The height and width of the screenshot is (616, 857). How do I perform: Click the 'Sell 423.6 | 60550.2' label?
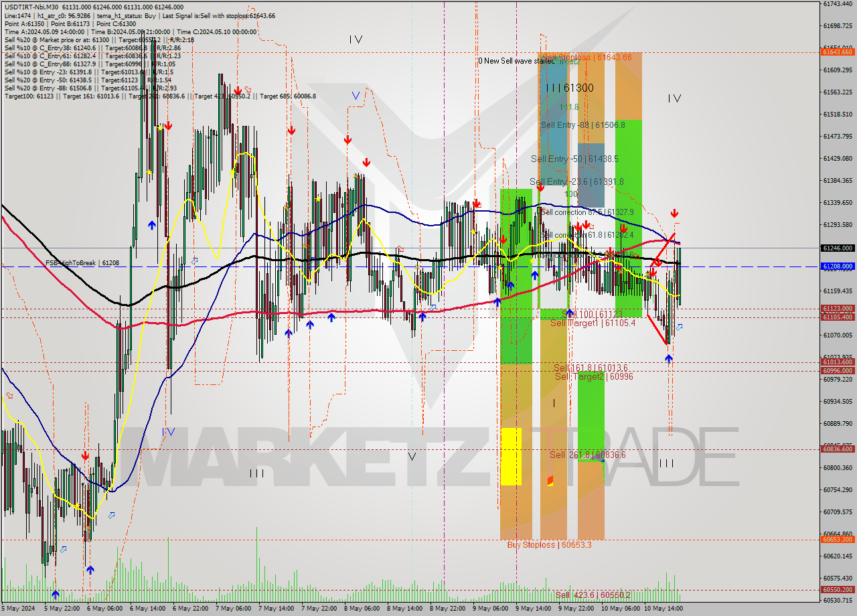click(x=593, y=595)
